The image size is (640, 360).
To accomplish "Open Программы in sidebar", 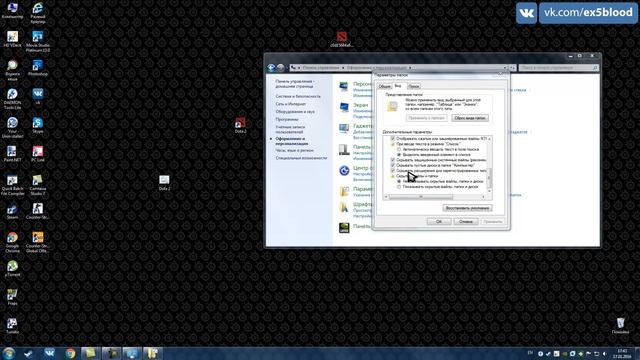I will [x=287, y=119].
